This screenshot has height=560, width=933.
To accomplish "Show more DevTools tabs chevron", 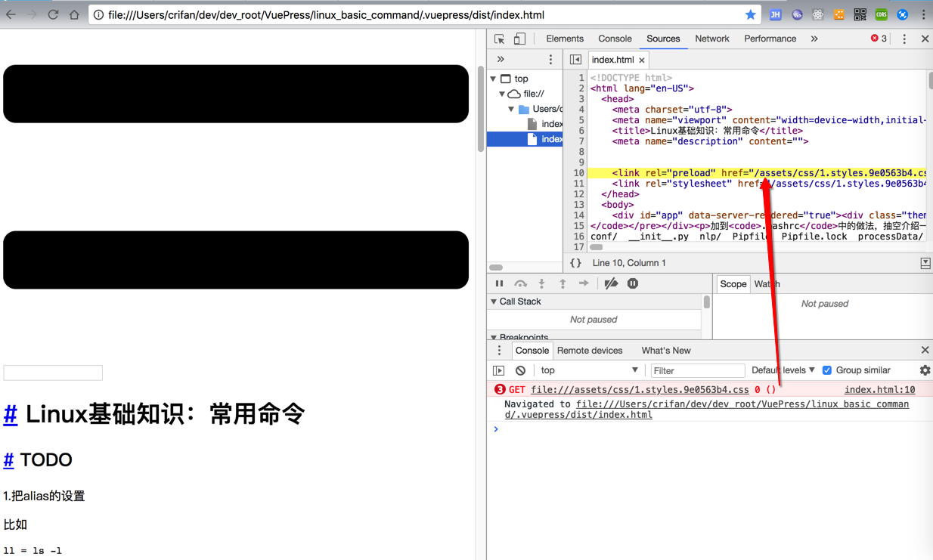I will 814,39.
